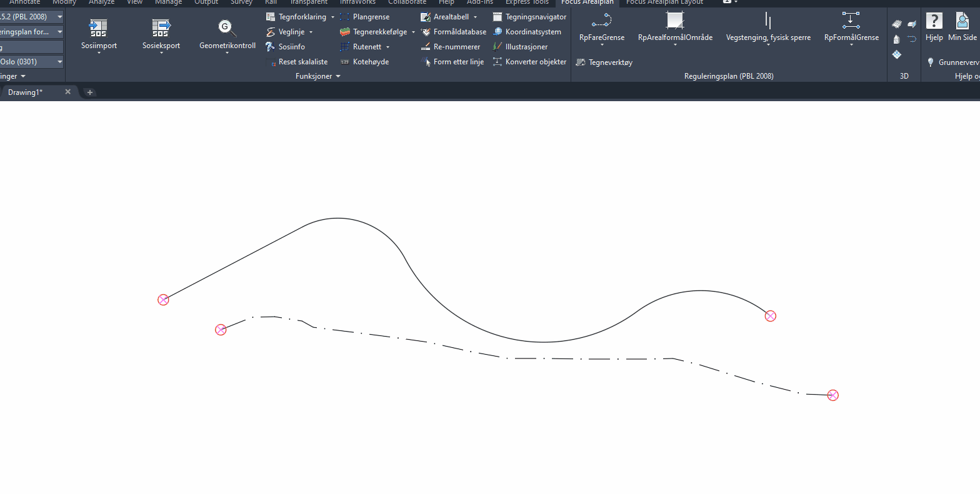980x494 pixels.
Task: Click the Tegningsnavigator icon
Action: click(497, 17)
